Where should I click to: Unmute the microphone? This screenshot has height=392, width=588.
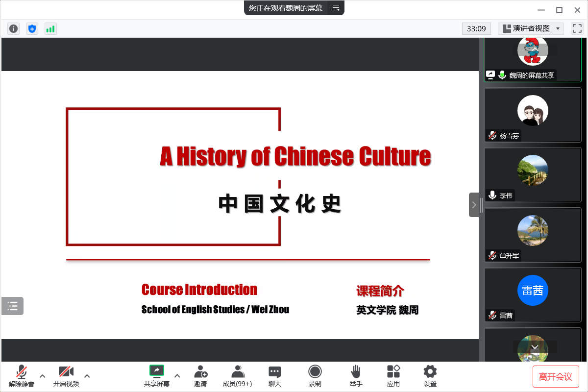22,376
